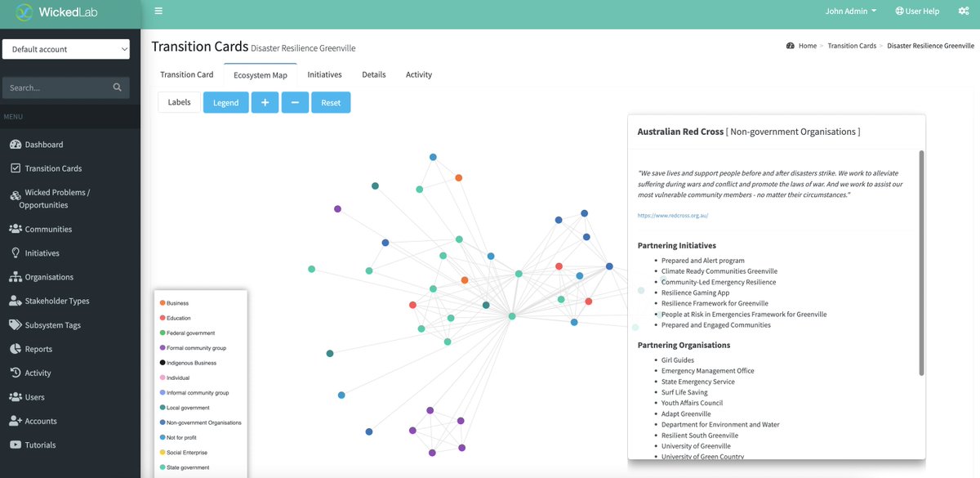Click the Transition Cards checkbox icon
Screen dimensions: 980x478
click(x=16, y=168)
